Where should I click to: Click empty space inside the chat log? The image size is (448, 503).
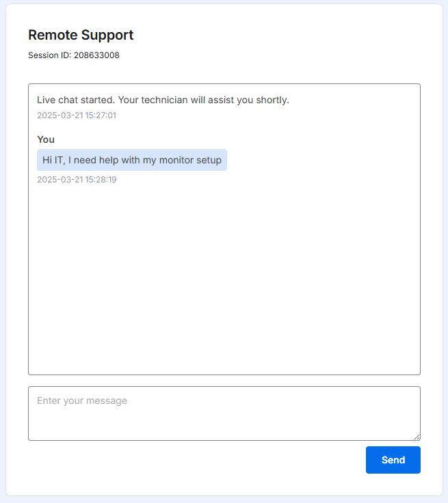tap(224, 276)
